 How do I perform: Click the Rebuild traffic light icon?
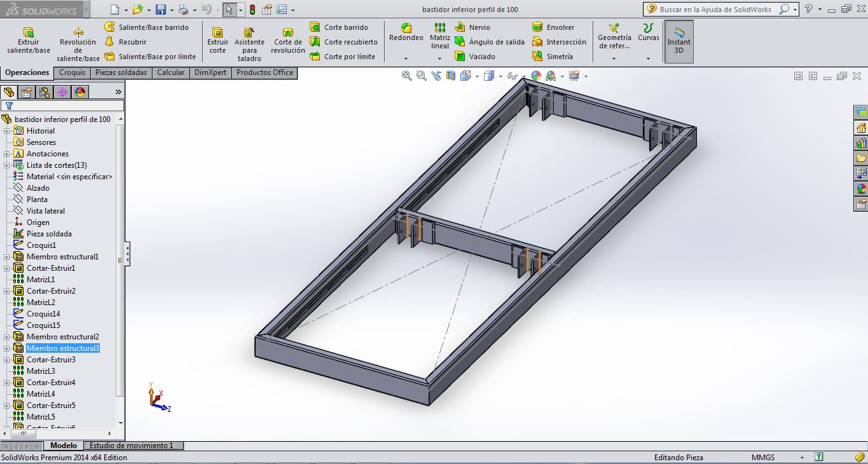252,10
